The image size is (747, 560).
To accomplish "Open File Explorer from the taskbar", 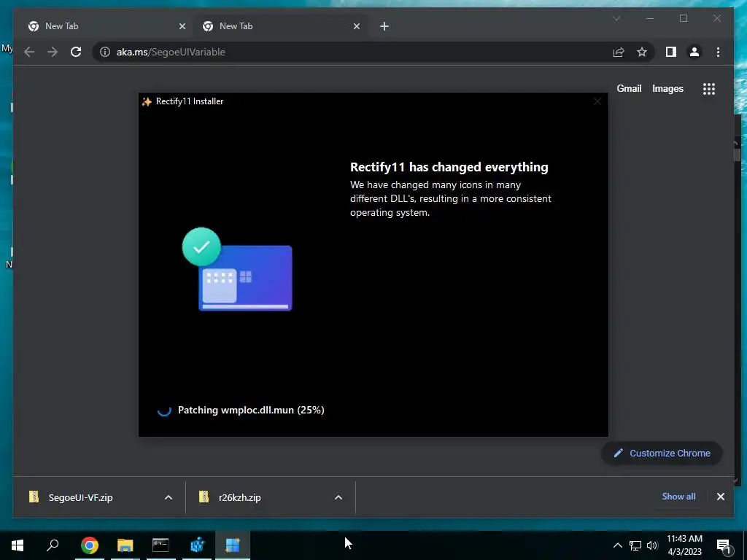I will pyautogui.click(x=125, y=545).
